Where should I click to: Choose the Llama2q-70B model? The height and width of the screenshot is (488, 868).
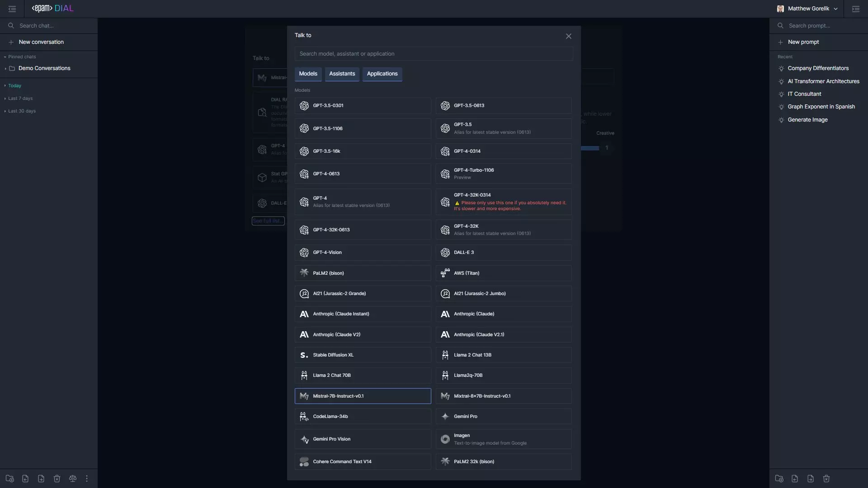tap(504, 375)
